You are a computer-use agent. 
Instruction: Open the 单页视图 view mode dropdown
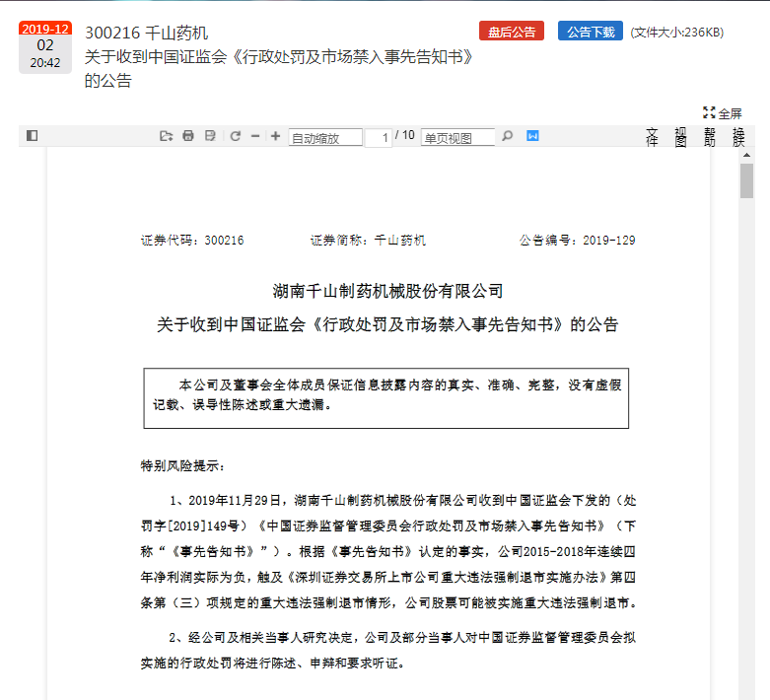(x=457, y=138)
